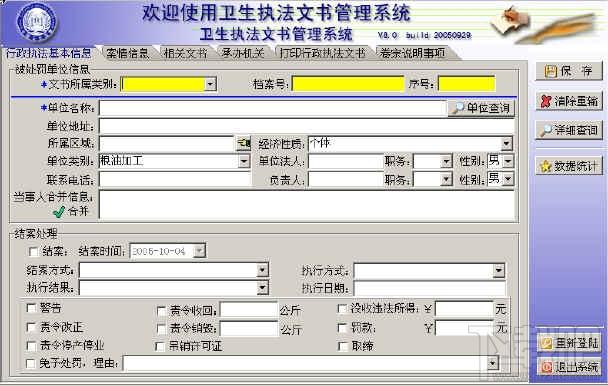Click the 单位地址 input field

[307, 126]
